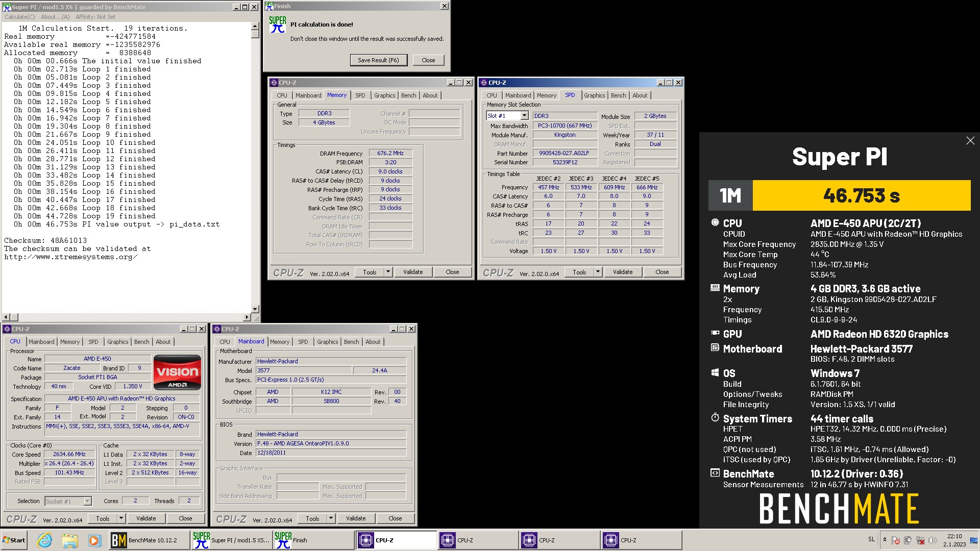Click the BIOS Version F.48 field

(x=331, y=443)
